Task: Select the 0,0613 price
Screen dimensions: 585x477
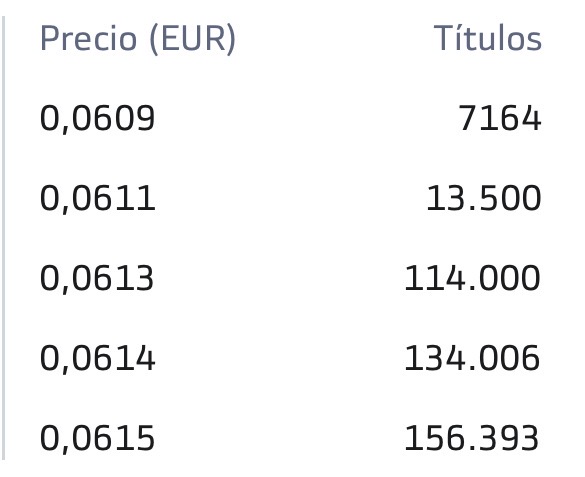Action: pyautogui.click(x=97, y=278)
